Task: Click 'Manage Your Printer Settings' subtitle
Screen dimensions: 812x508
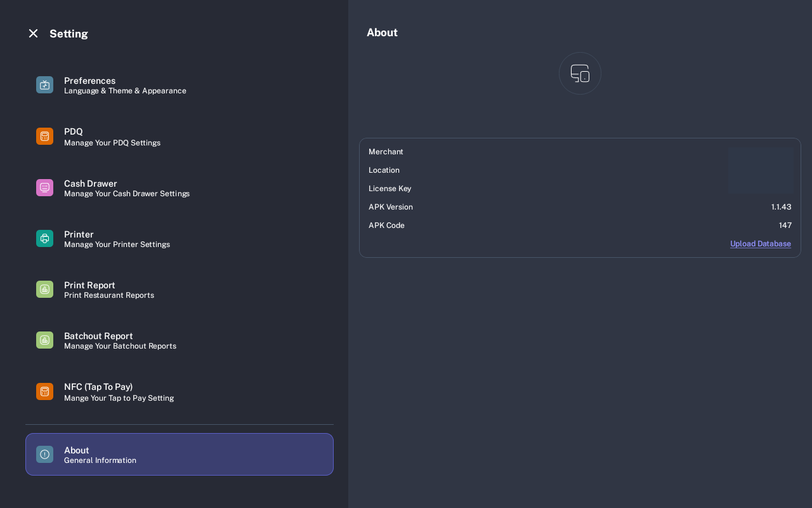Action: [117, 244]
